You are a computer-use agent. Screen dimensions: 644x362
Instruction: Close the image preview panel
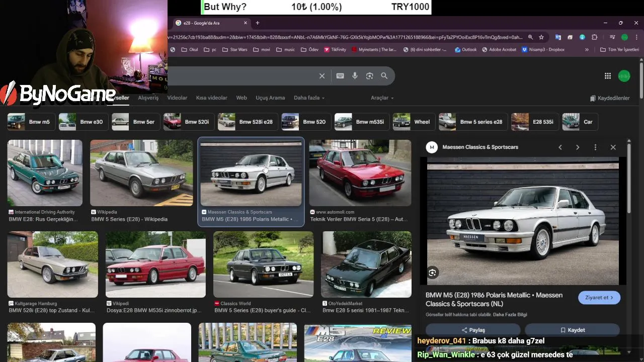click(613, 147)
